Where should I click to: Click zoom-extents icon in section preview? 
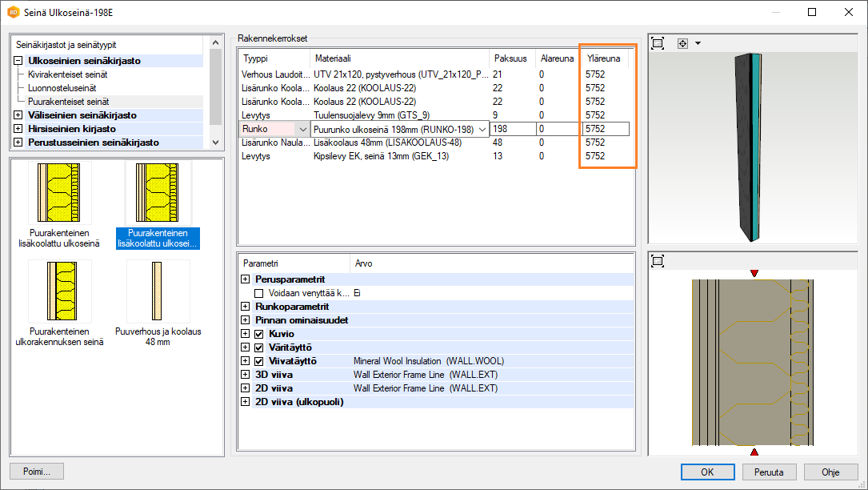pyautogui.click(x=658, y=261)
